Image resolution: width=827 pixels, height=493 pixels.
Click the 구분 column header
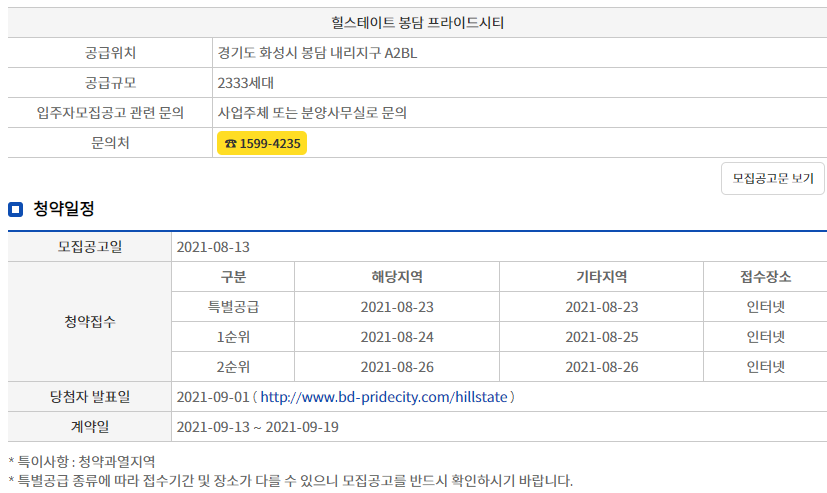pyautogui.click(x=233, y=277)
